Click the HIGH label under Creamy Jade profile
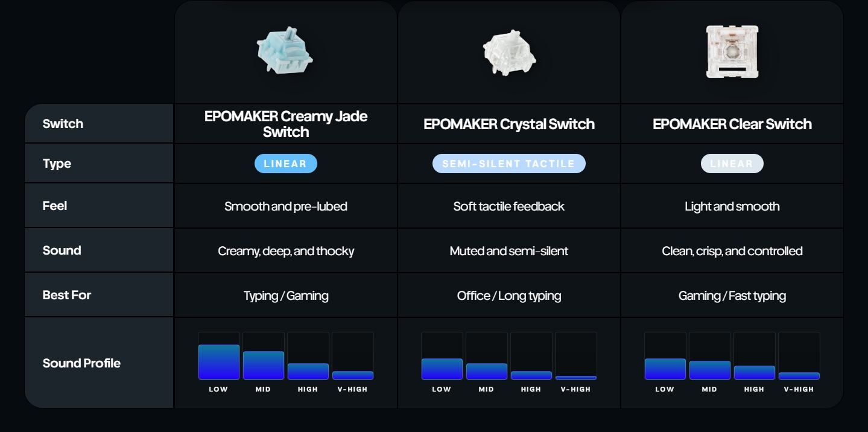The width and height of the screenshot is (868, 432). pos(308,389)
